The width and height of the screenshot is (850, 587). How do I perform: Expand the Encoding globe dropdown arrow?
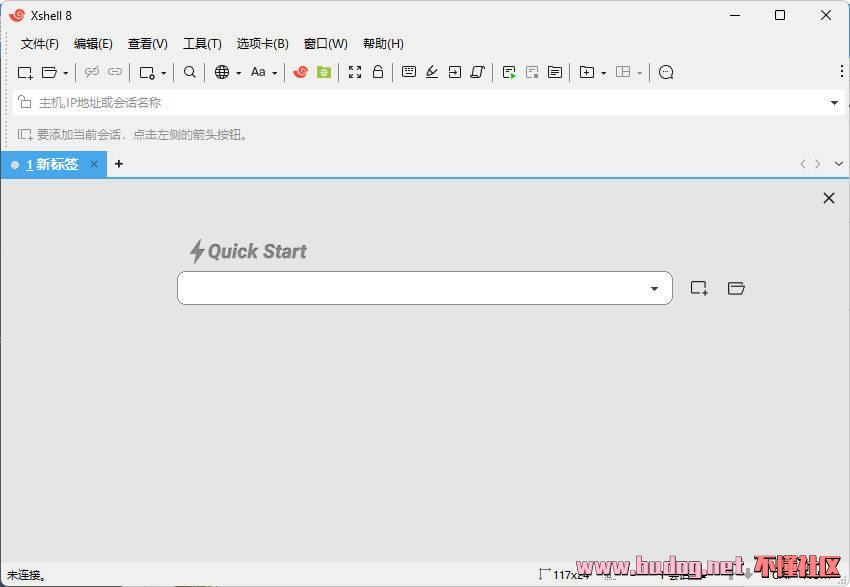[x=239, y=73]
